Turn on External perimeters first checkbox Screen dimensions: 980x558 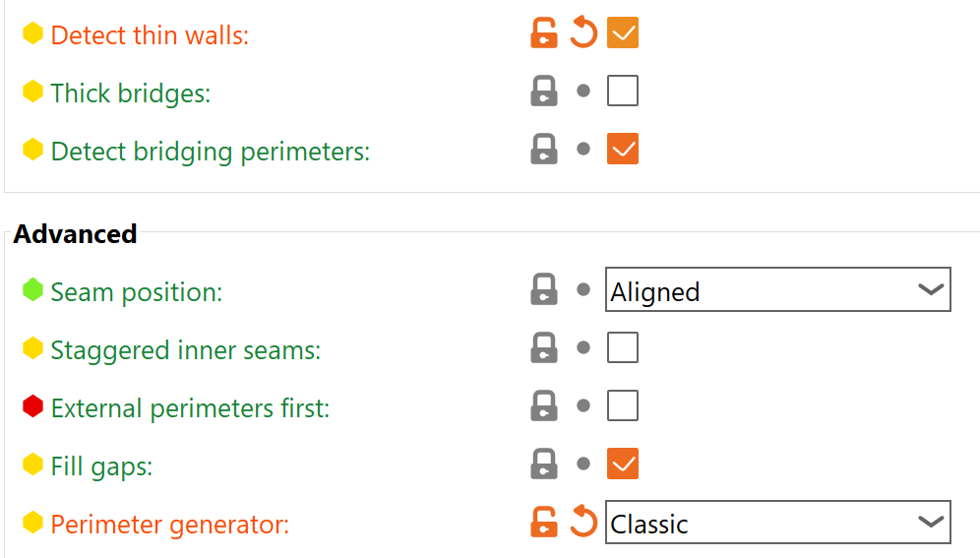(x=623, y=405)
